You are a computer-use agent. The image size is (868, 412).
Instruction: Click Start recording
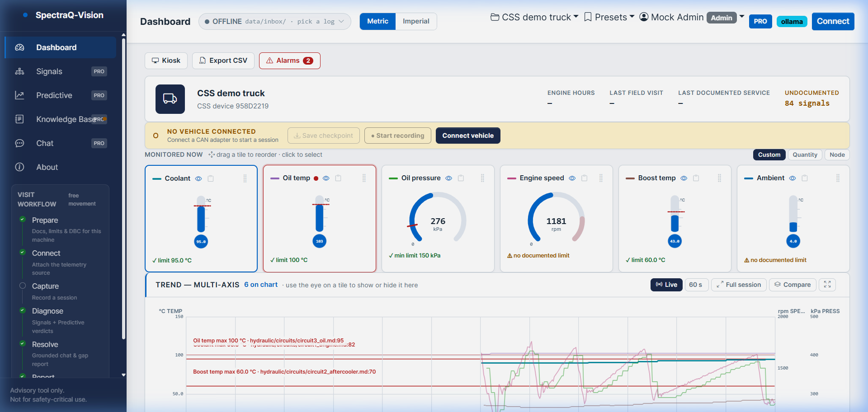click(398, 136)
